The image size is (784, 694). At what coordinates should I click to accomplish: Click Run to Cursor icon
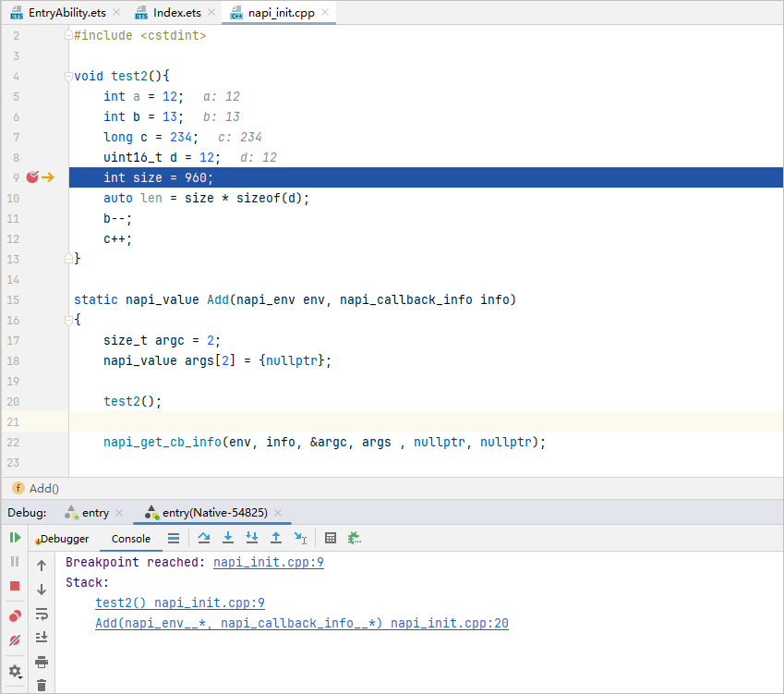point(300,538)
